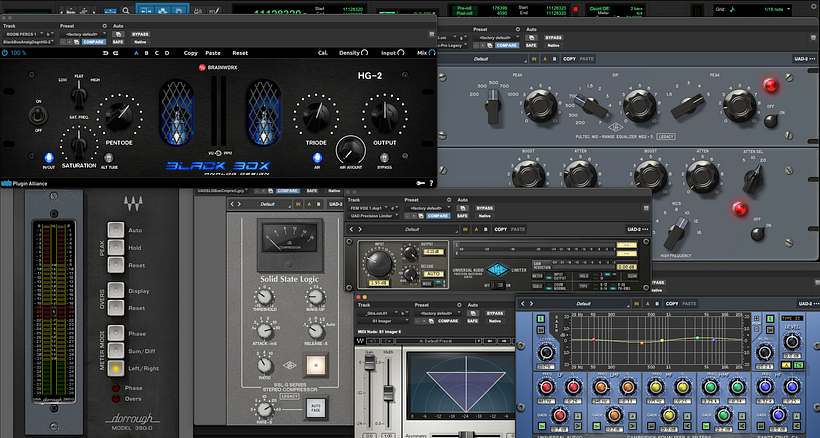Click the HG-2 power icon beside 100 %
The height and width of the screenshot is (438, 820).
click(x=5, y=53)
